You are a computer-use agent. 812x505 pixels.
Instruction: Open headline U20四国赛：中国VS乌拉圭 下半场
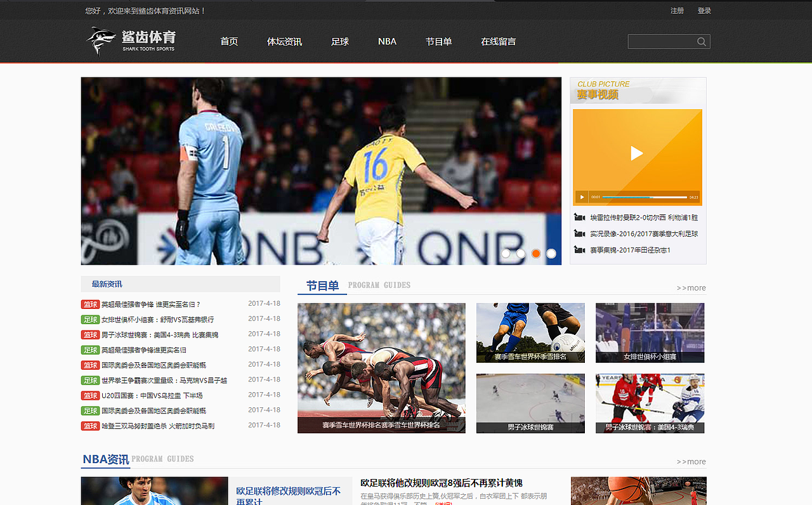[x=152, y=396]
